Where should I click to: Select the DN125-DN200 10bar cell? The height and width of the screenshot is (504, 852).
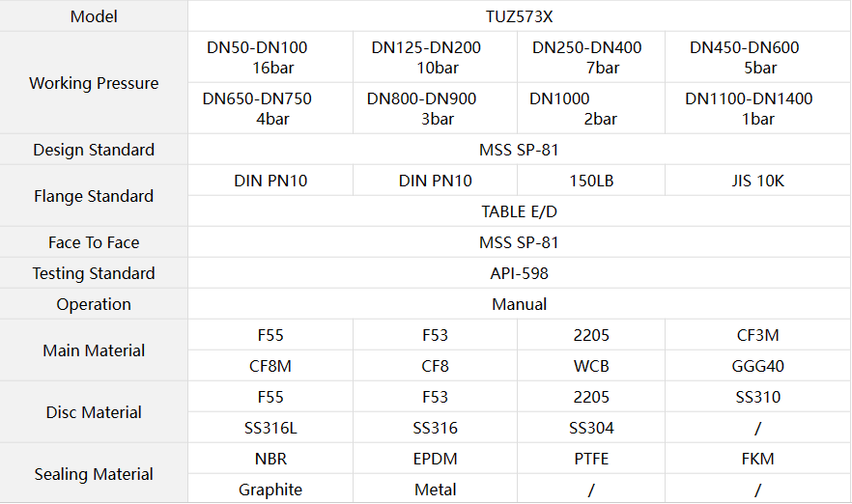[x=436, y=57]
